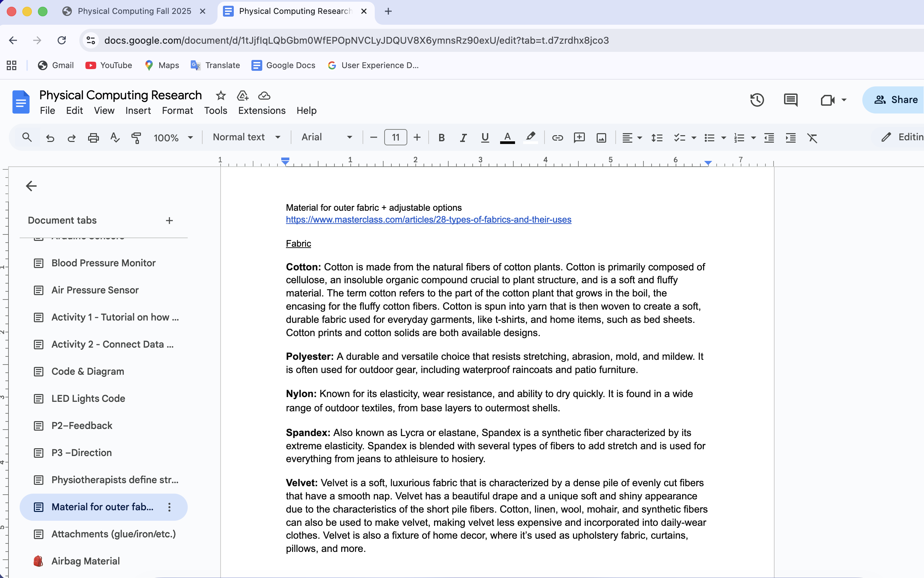Open version history clock icon
Image resolution: width=924 pixels, height=578 pixels.
[757, 100]
